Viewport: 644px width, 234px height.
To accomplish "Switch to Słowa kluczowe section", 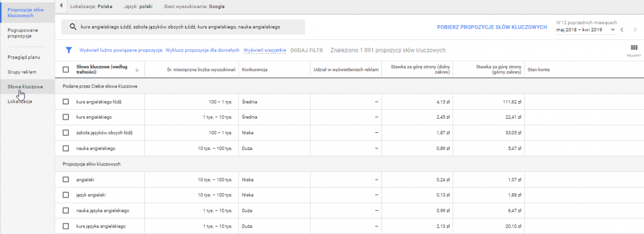I will [x=25, y=87].
